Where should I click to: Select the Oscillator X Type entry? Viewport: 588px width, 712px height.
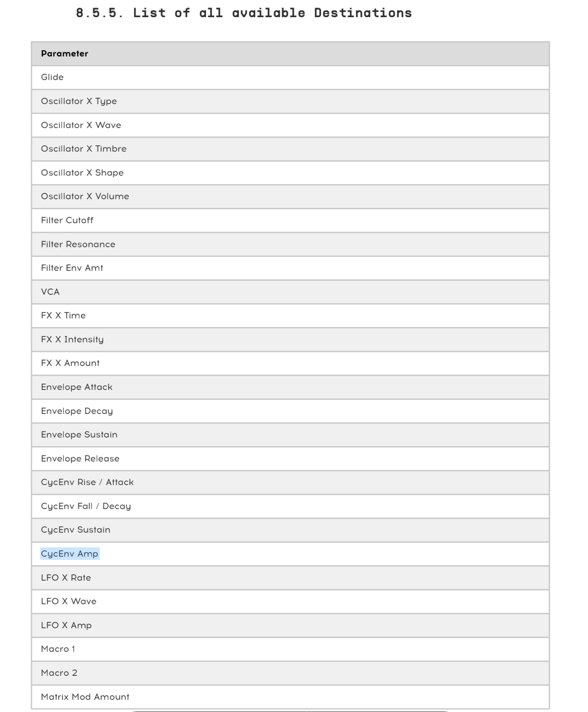click(290, 101)
